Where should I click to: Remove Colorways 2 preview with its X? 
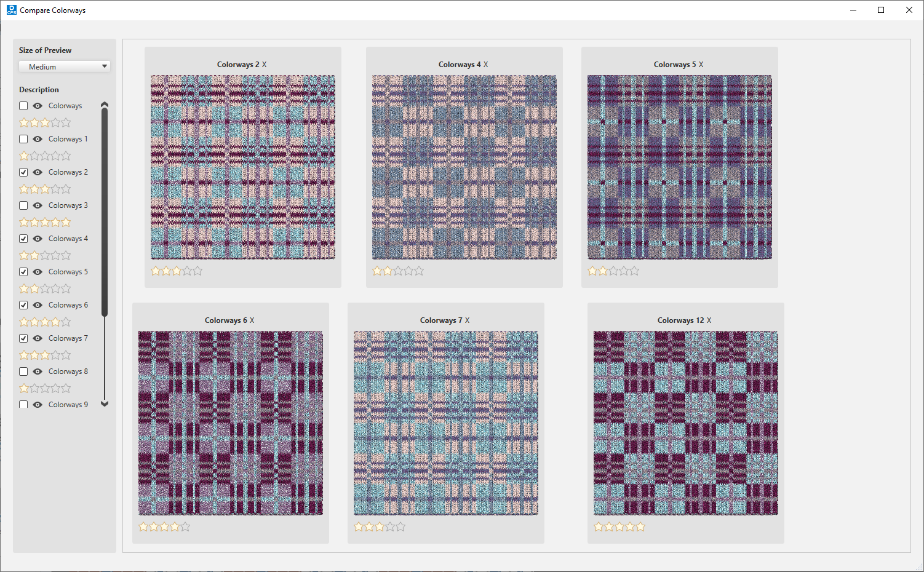265,65
